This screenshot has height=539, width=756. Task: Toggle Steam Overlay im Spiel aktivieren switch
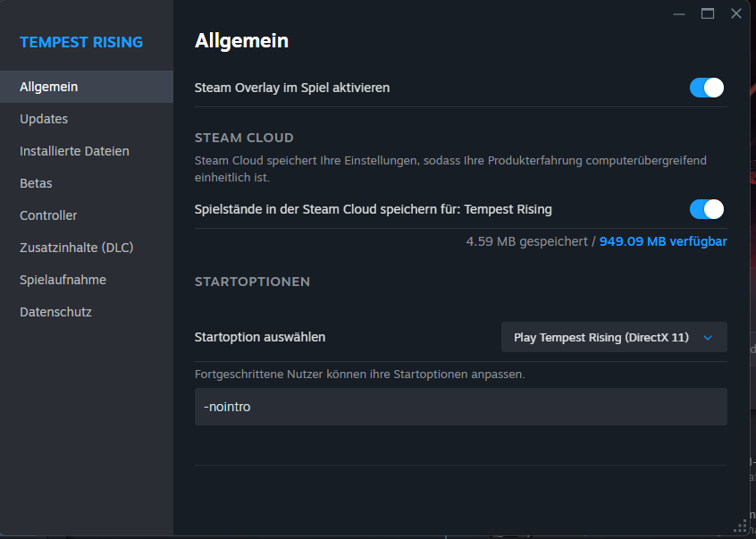(x=706, y=88)
